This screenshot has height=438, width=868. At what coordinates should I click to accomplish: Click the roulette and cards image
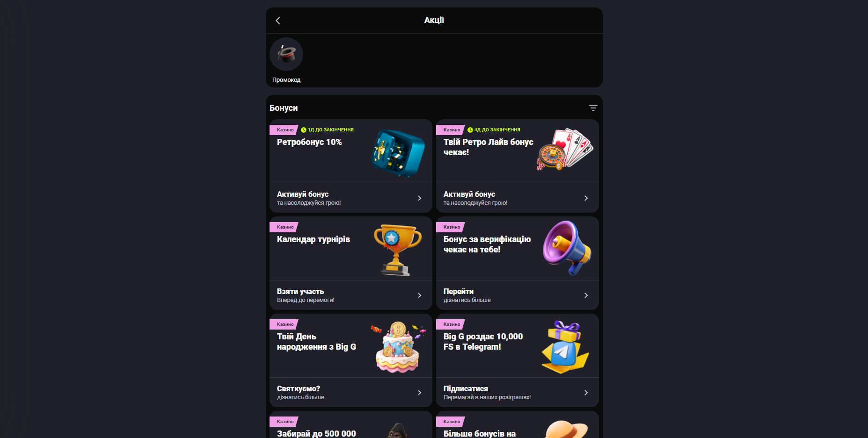[x=565, y=150]
